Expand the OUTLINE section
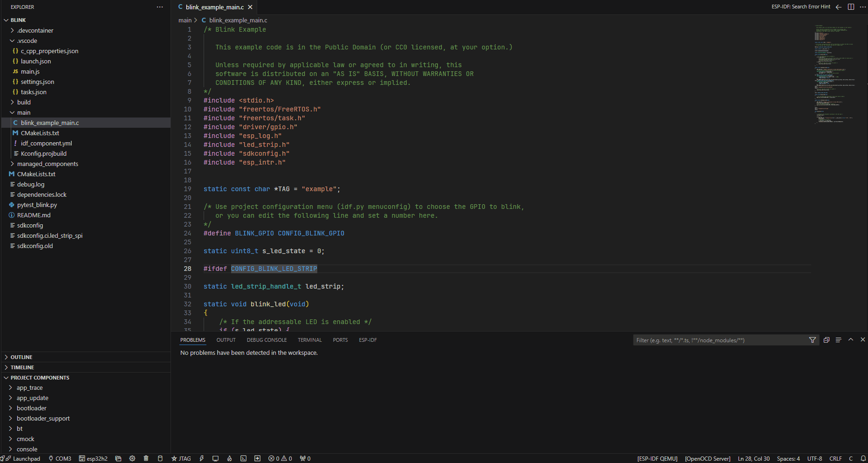 point(21,357)
